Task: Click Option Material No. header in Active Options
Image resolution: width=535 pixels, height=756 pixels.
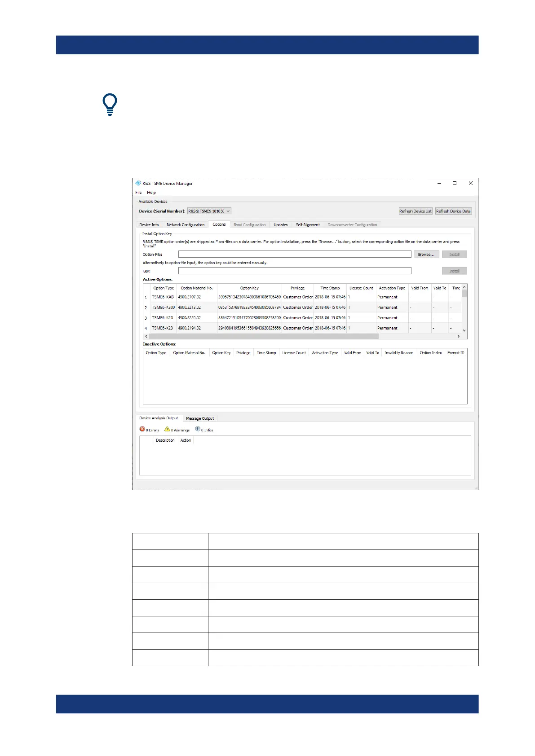Action: click(197, 288)
